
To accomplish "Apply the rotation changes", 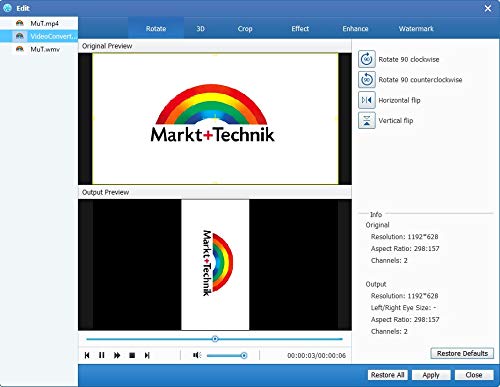I will (x=431, y=375).
